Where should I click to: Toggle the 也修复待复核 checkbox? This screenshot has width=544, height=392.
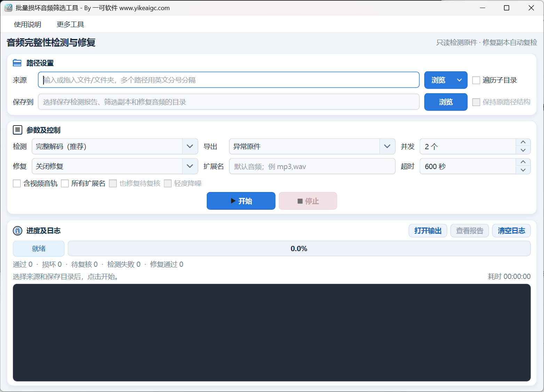click(113, 183)
